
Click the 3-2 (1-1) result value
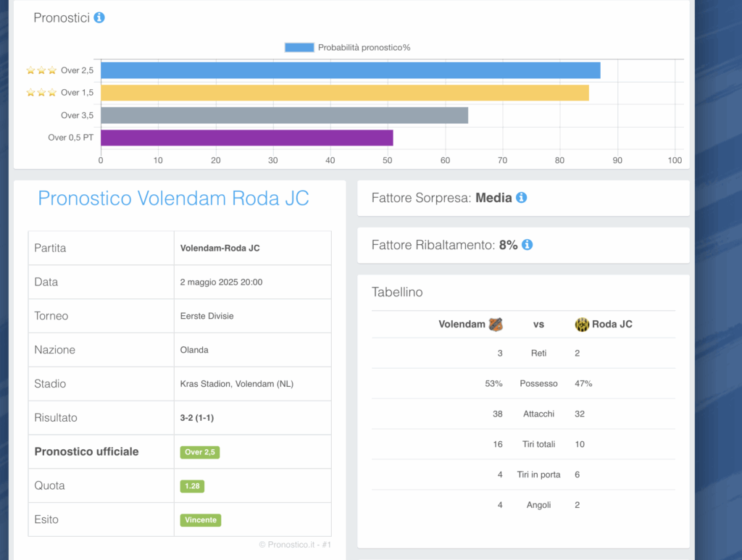(197, 418)
